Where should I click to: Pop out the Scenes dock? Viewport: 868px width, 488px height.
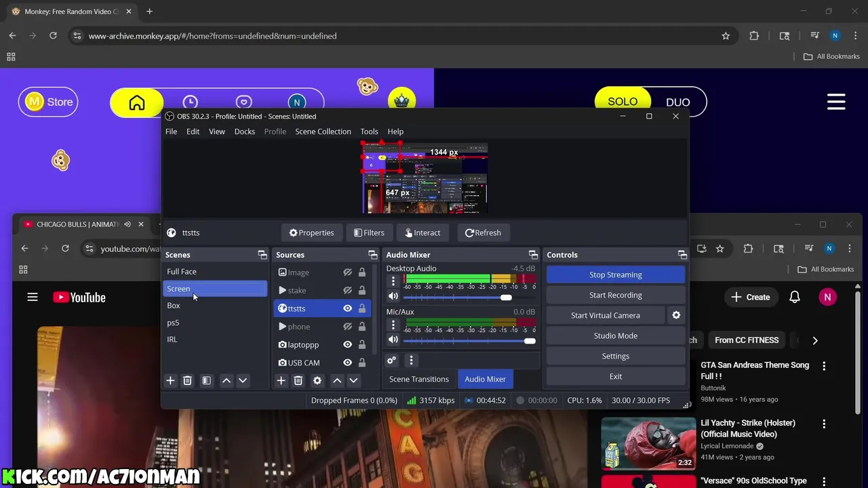[262, 255]
